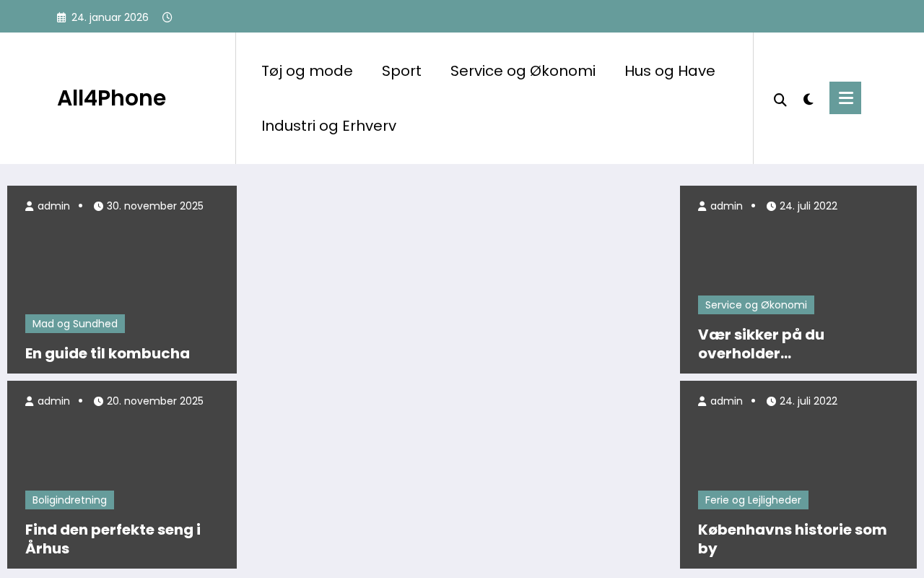Open the Mad og Sundhed category tag
Viewport: 924px width, 578px height.
pos(75,324)
